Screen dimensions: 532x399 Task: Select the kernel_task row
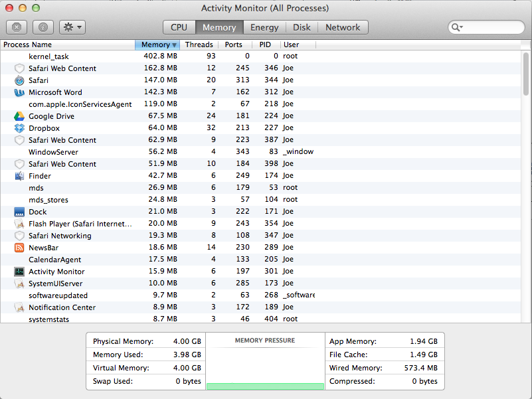click(x=260, y=56)
